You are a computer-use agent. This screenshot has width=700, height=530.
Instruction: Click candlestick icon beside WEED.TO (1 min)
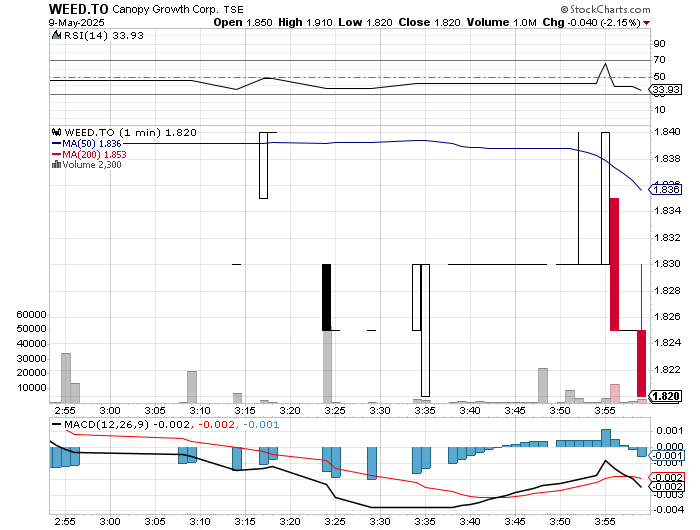[x=55, y=132]
